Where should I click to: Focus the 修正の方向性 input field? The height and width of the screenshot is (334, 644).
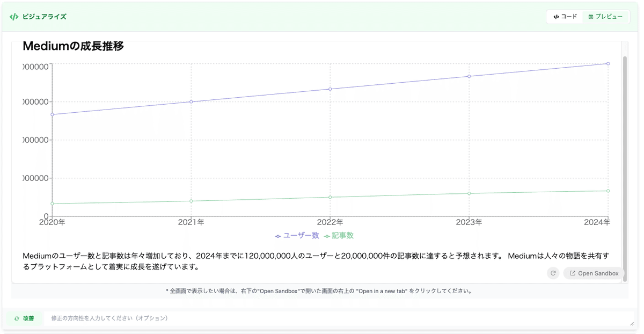(x=339, y=318)
